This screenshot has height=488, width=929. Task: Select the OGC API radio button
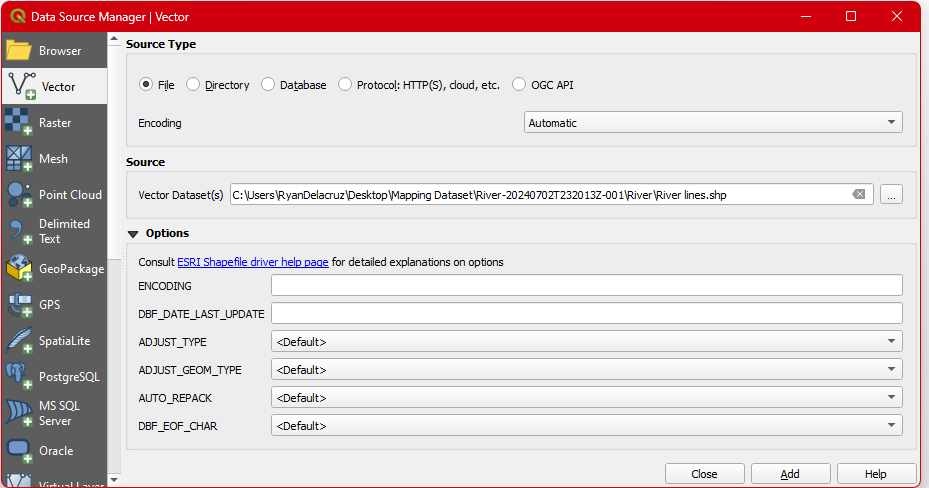click(519, 85)
